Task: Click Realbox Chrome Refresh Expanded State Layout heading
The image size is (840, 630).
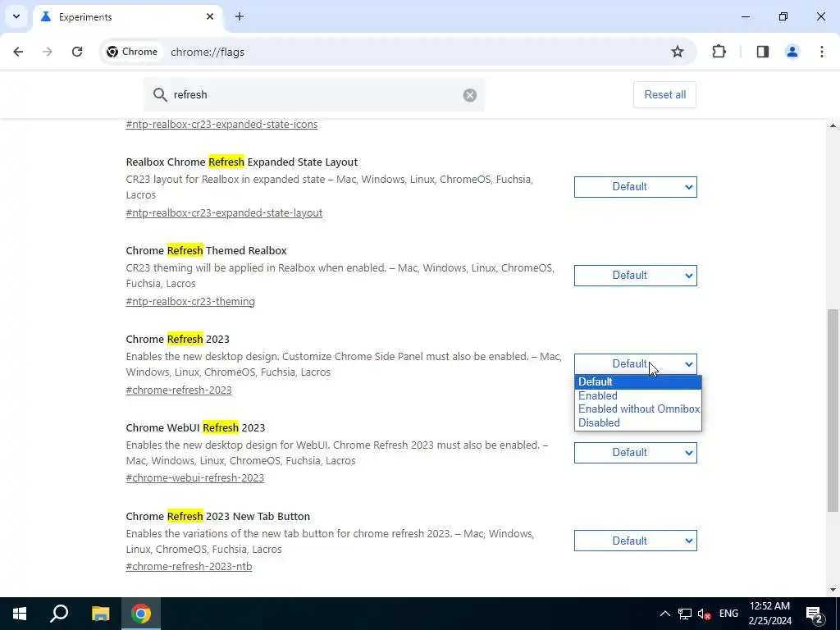Action: pos(242,162)
